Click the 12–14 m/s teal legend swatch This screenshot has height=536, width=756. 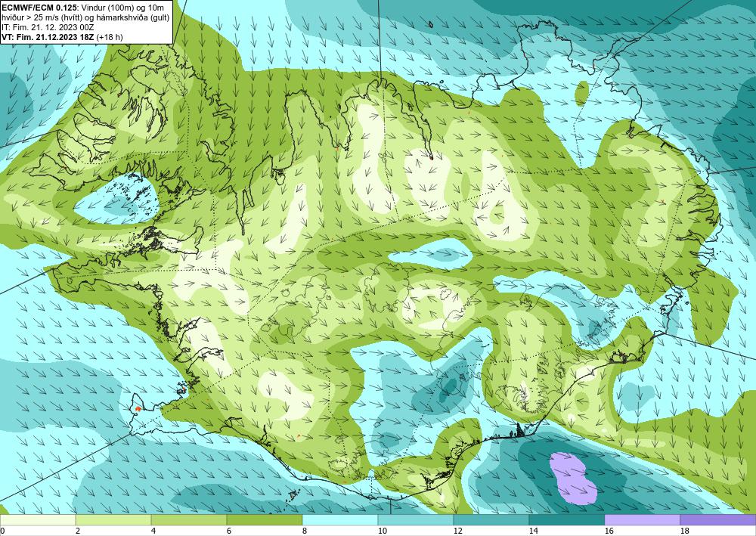pos(491,519)
